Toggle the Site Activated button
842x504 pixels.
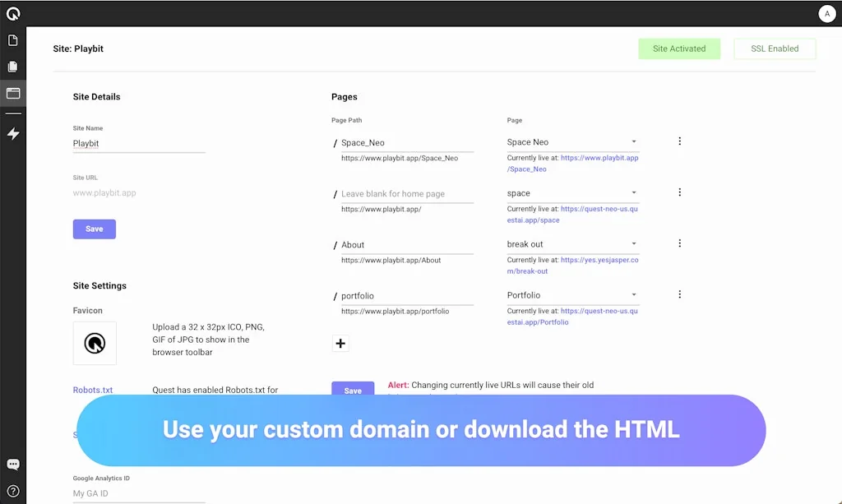pos(679,49)
